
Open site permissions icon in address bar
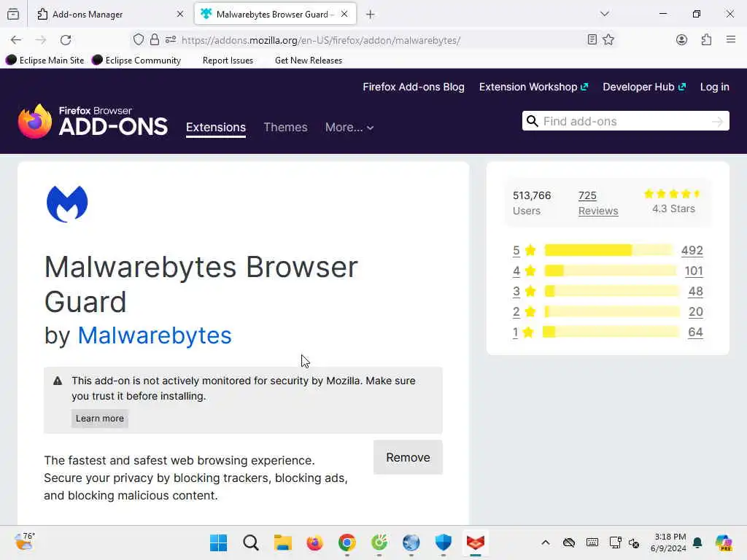tap(171, 40)
